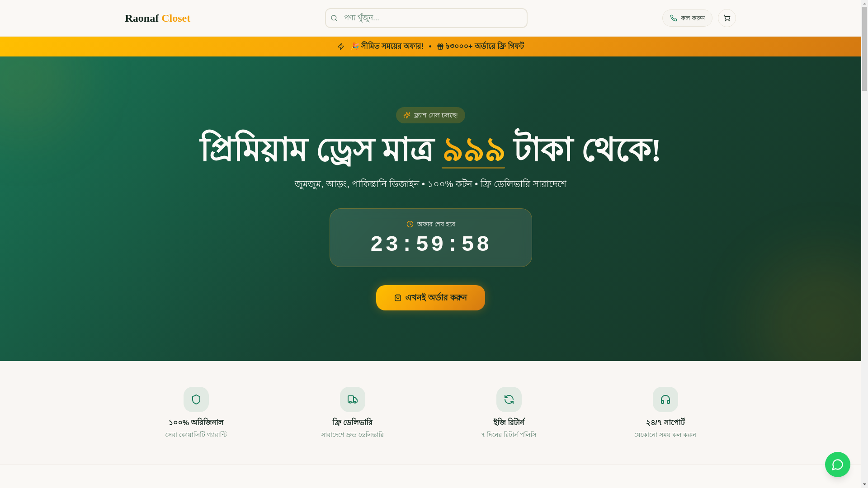
Task: Click the search magnifier icon
Action: coord(334,19)
